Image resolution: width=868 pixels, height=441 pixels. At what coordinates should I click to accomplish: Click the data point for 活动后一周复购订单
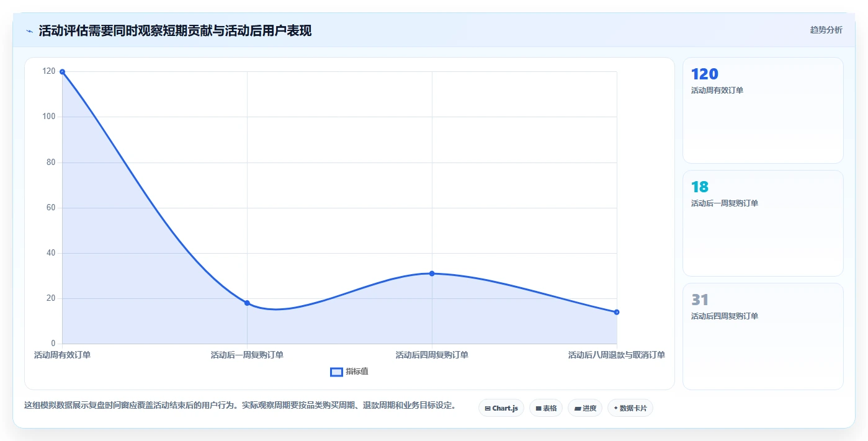click(x=247, y=303)
